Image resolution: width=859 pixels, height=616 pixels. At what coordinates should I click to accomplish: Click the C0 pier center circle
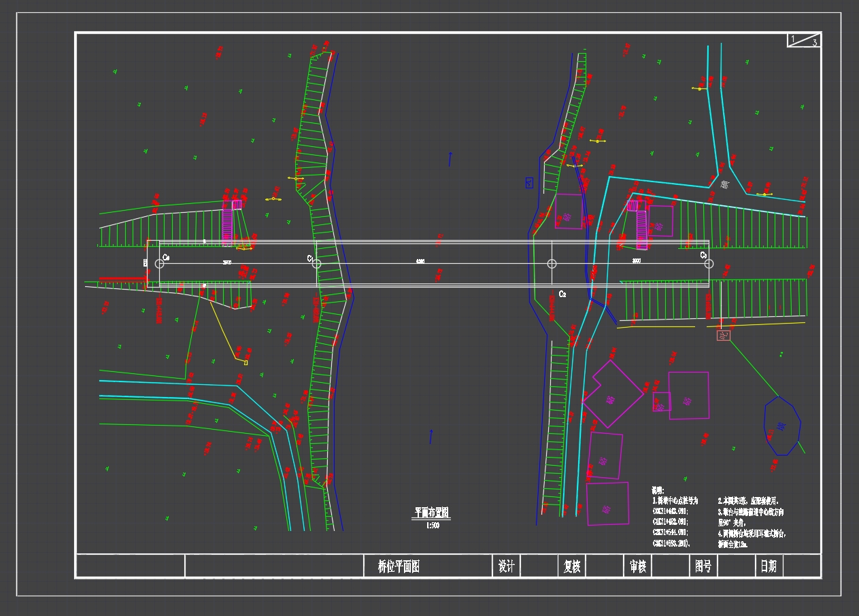[x=159, y=264]
